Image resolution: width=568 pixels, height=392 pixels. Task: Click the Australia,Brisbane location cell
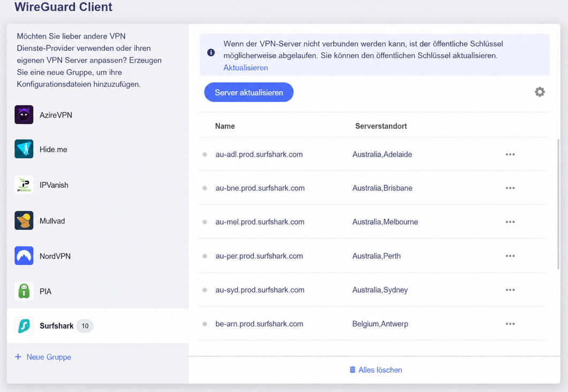coord(382,188)
